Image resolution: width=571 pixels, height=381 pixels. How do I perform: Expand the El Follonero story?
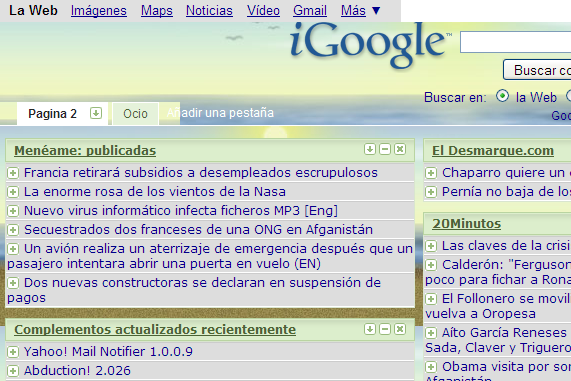pos(431,299)
